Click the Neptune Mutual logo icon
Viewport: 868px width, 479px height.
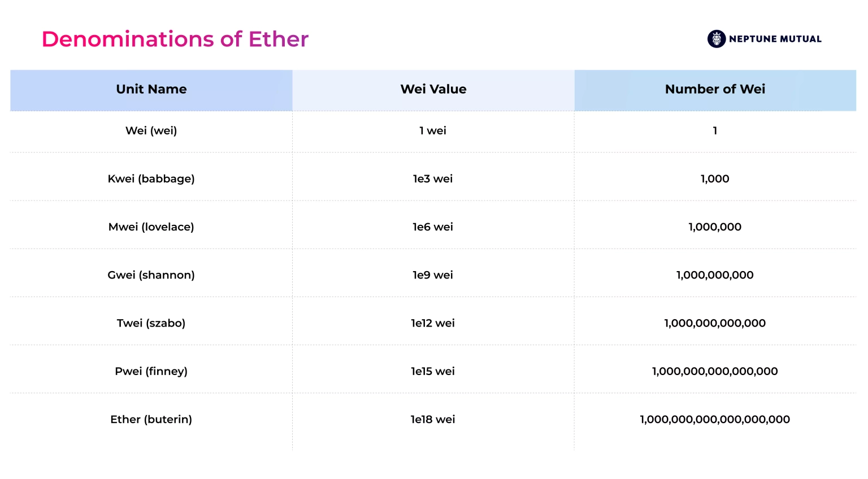(717, 39)
